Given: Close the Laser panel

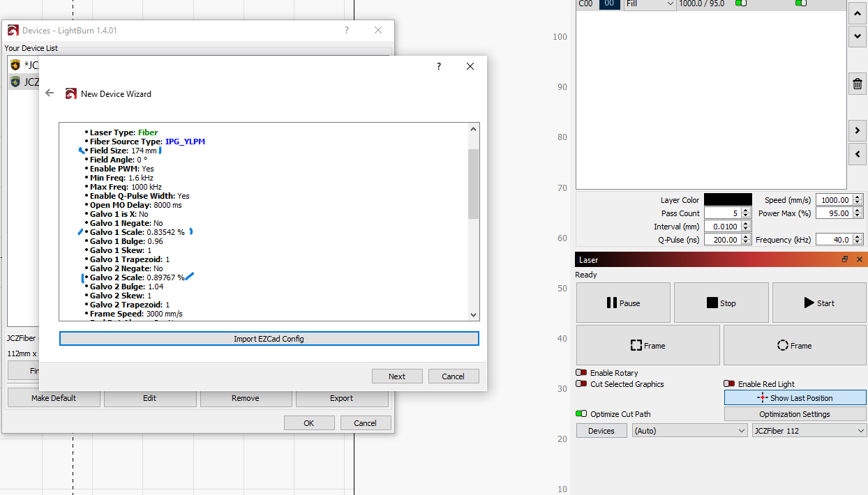Looking at the screenshot, I should point(859,259).
